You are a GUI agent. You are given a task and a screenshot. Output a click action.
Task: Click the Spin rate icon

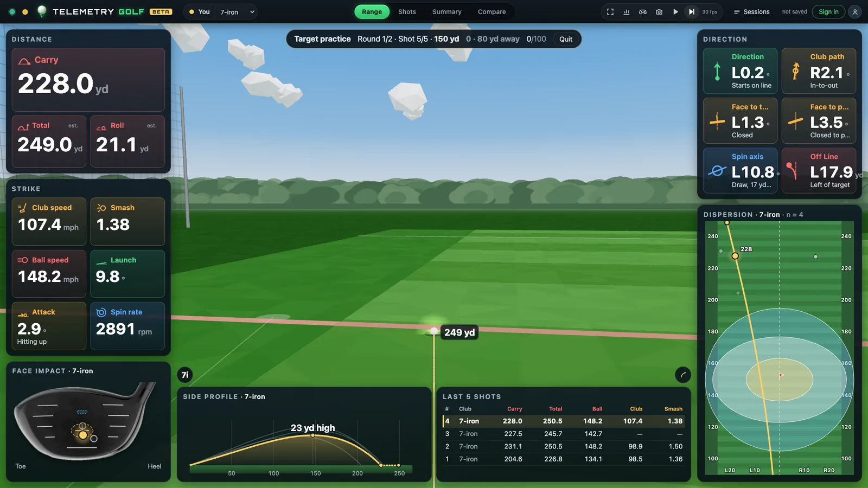[x=101, y=312]
